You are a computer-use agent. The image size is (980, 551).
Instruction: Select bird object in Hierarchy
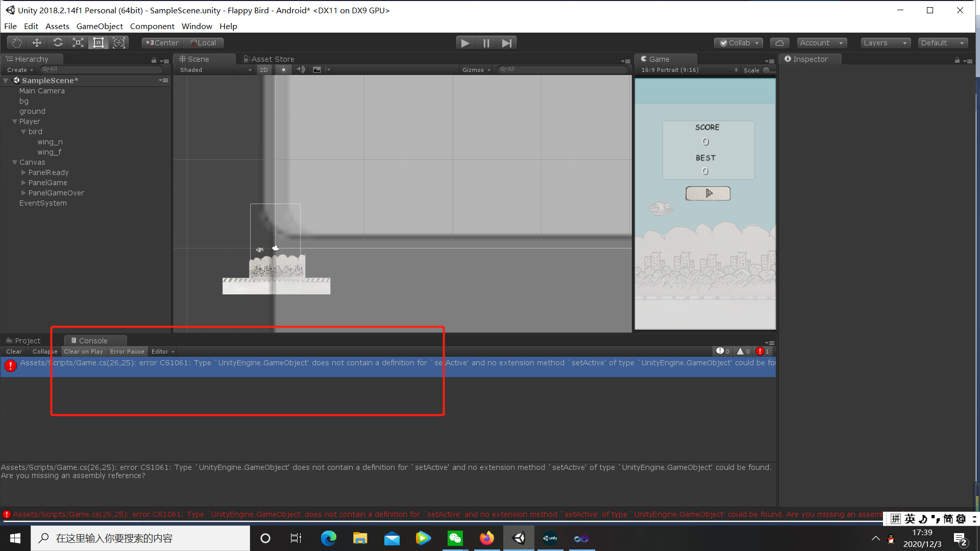click(34, 131)
